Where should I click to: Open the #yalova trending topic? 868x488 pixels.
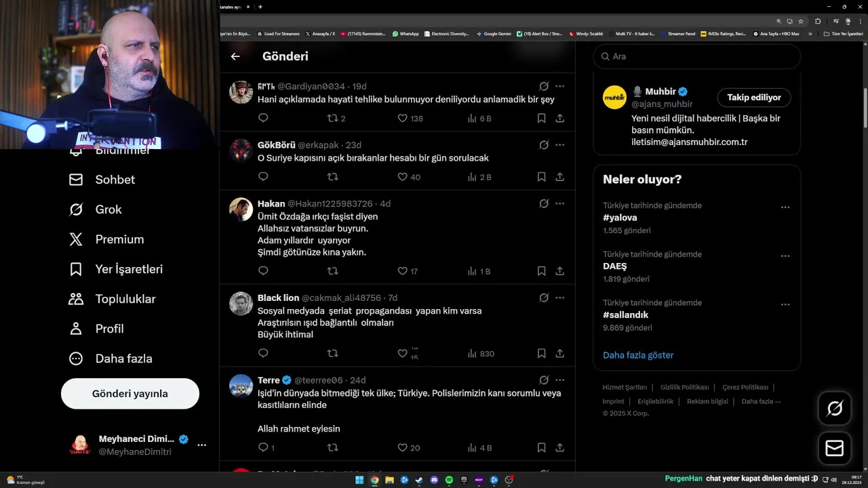pyautogui.click(x=620, y=218)
